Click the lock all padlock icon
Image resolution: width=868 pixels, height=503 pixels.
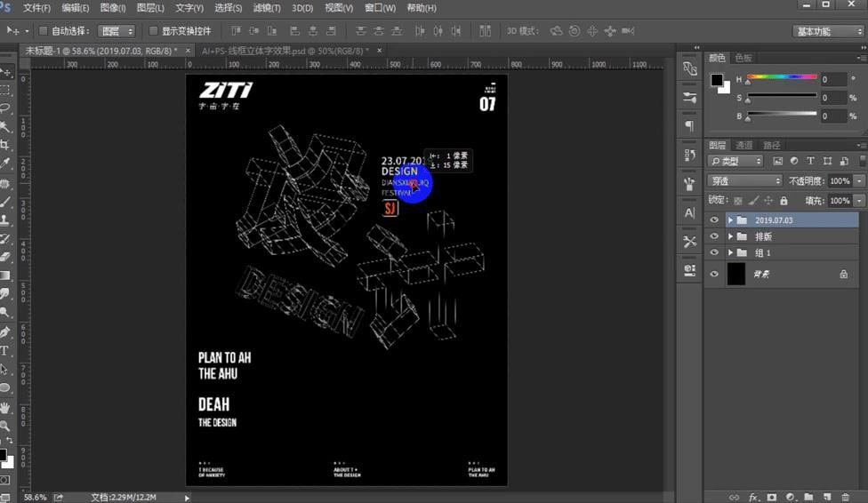click(784, 200)
